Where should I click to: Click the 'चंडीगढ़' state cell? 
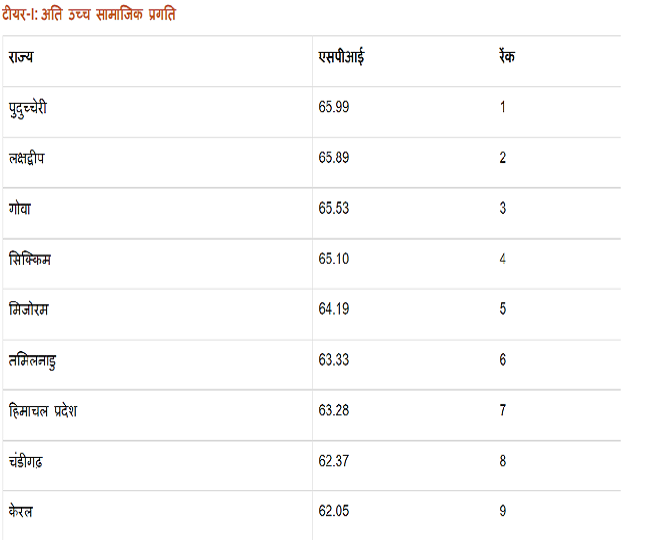click(28, 461)
